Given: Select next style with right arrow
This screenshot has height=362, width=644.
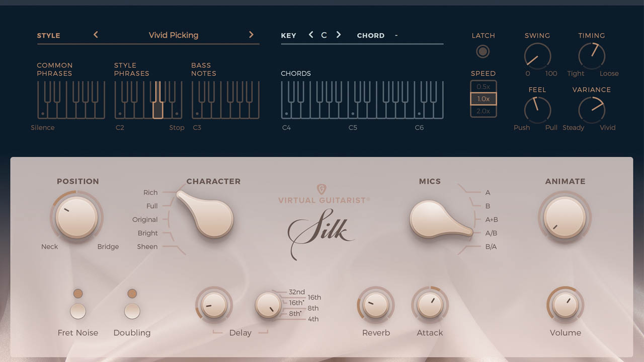Looking at the screenshot, I should pos(251,35).
